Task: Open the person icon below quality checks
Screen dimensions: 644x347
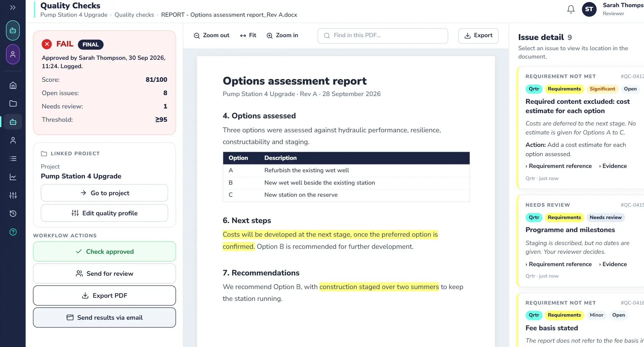Action: (x=13, y=140)
